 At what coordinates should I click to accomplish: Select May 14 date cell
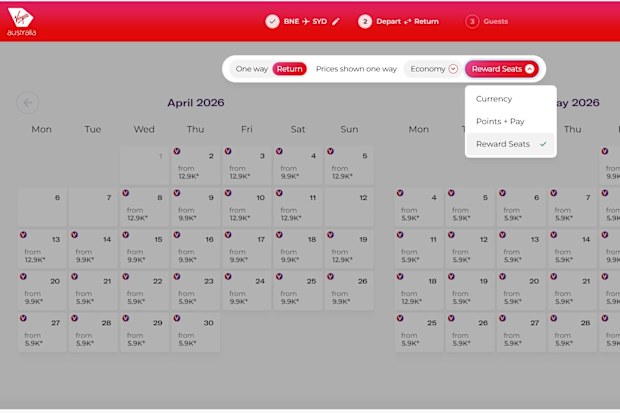tap(572, 249)
